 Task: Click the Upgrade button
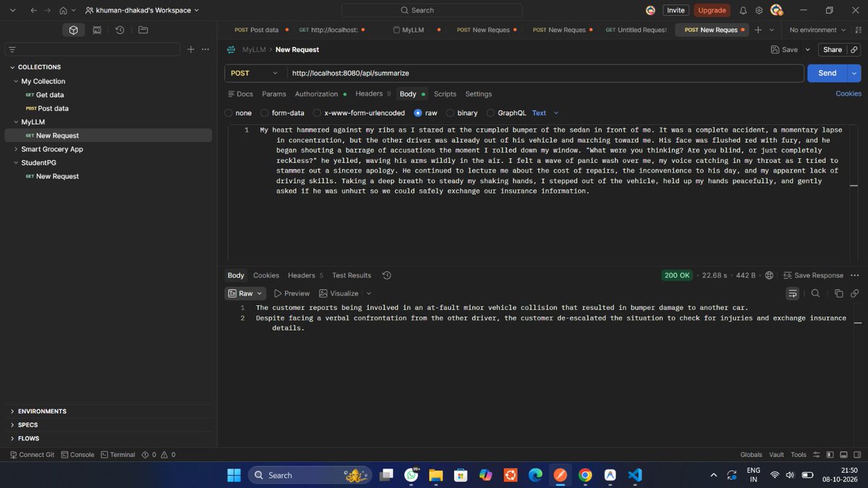pos(712,10)
